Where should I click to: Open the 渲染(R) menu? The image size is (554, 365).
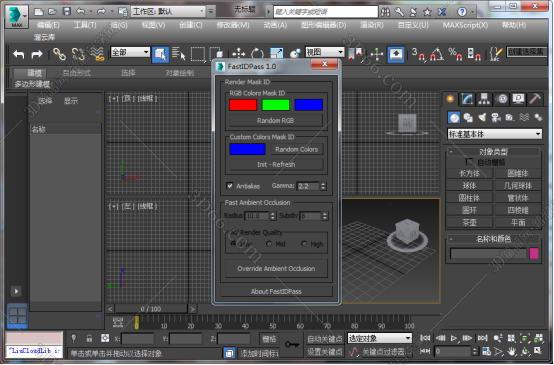pos(372,25)
